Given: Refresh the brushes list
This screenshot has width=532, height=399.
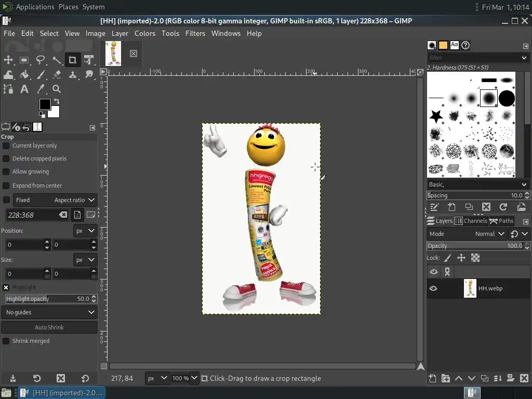Looking at the screenshot, I should click(503, 207).
